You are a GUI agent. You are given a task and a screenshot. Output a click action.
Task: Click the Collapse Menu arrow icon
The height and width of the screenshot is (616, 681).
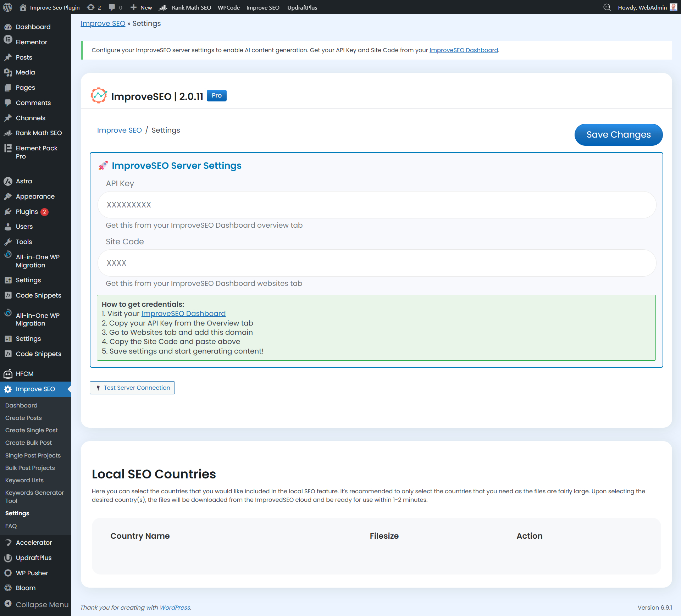click(x=8, y=604)
